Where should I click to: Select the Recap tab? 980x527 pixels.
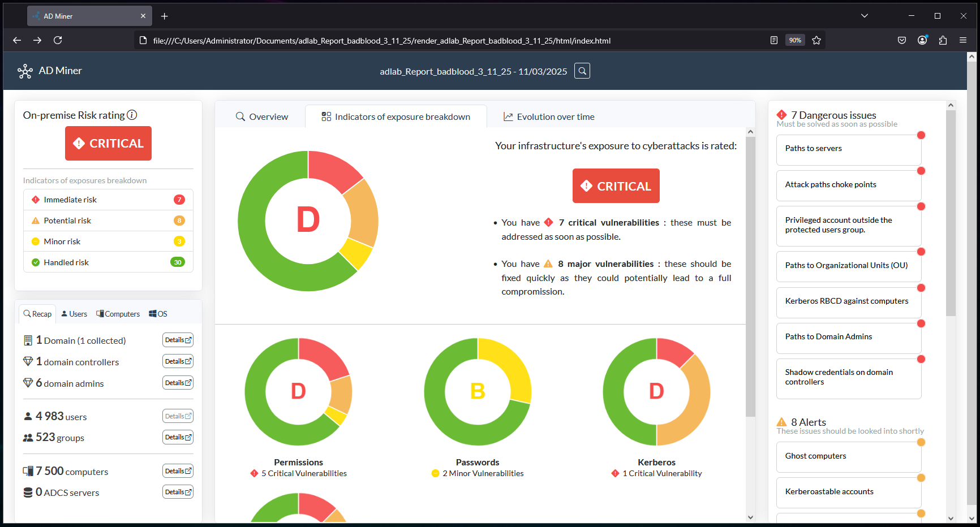click(x=37, y=314)
